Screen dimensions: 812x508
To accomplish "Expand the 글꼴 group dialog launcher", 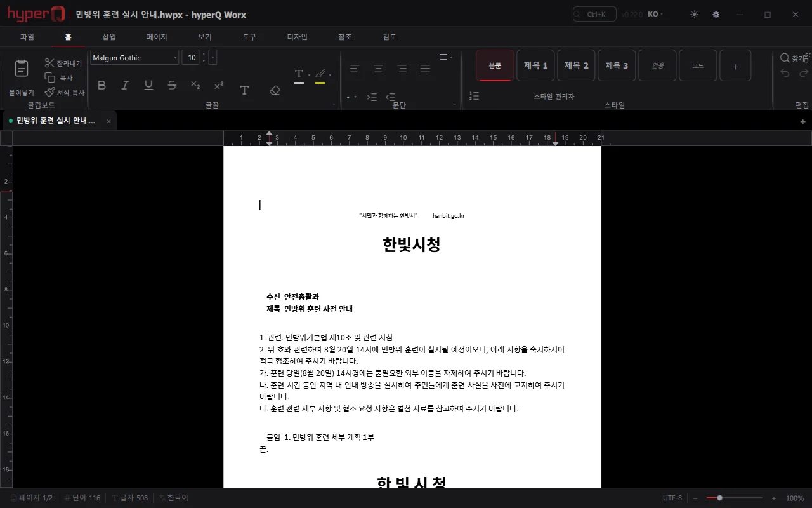I will 334,104.
